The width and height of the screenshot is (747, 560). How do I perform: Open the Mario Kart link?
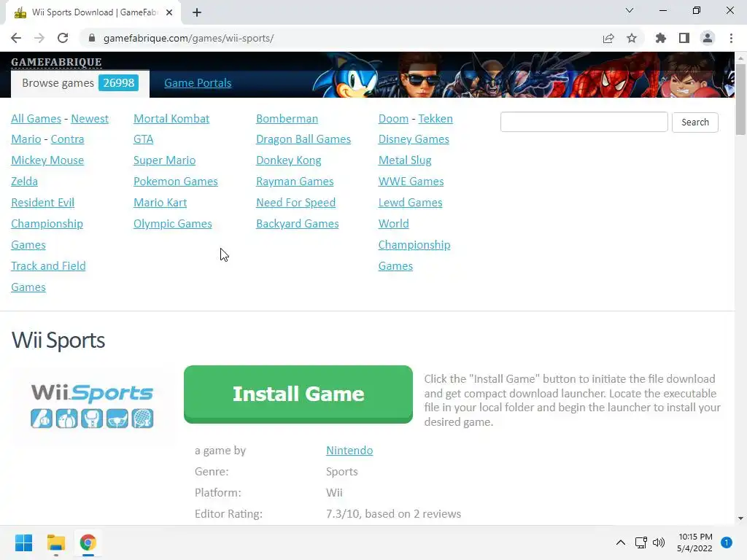click(160, 203)
